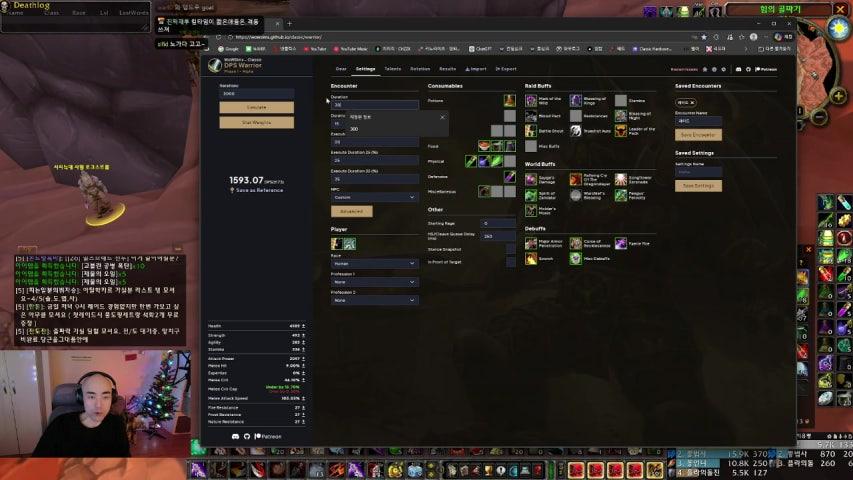
Task: Toggle the Blessing of Kings buff icon
Action: (576, 101)
